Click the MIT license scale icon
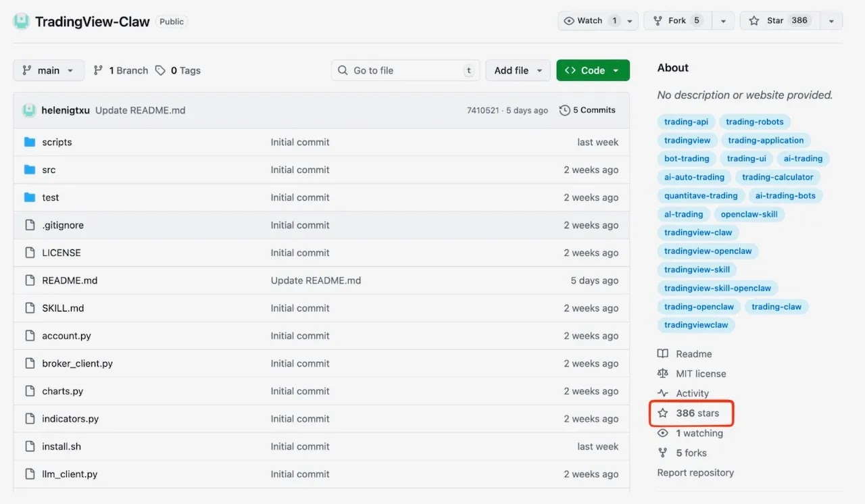Viewport: 865px width, 504px height. 663,374
